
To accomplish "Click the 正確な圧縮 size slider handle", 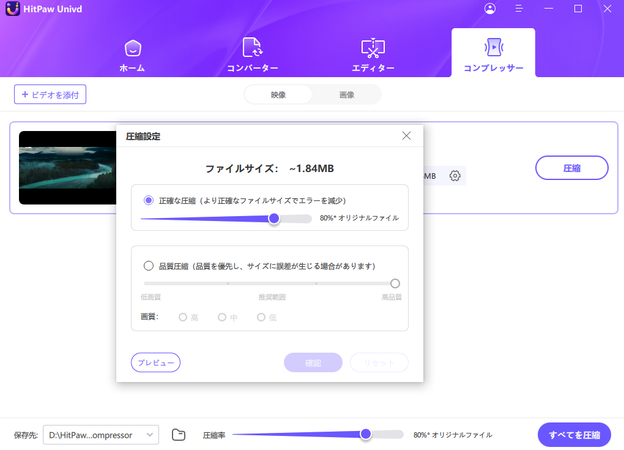I will 273,218.
